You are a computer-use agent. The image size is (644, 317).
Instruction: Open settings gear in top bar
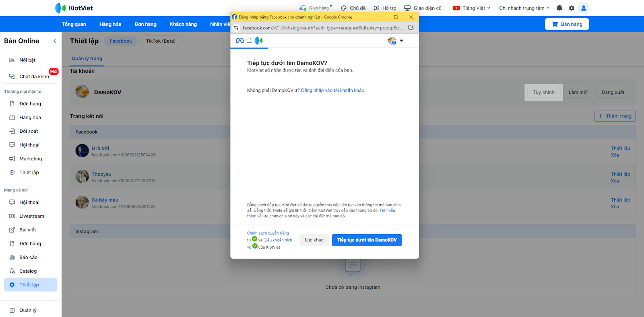tap(572, 8)
